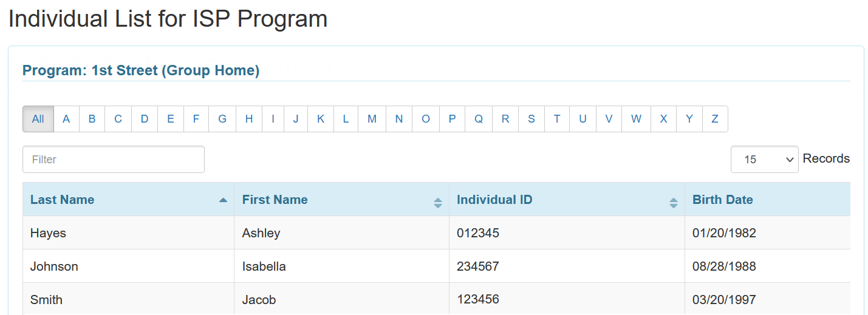Filter individuals by letter E

[x=171, y=119]
